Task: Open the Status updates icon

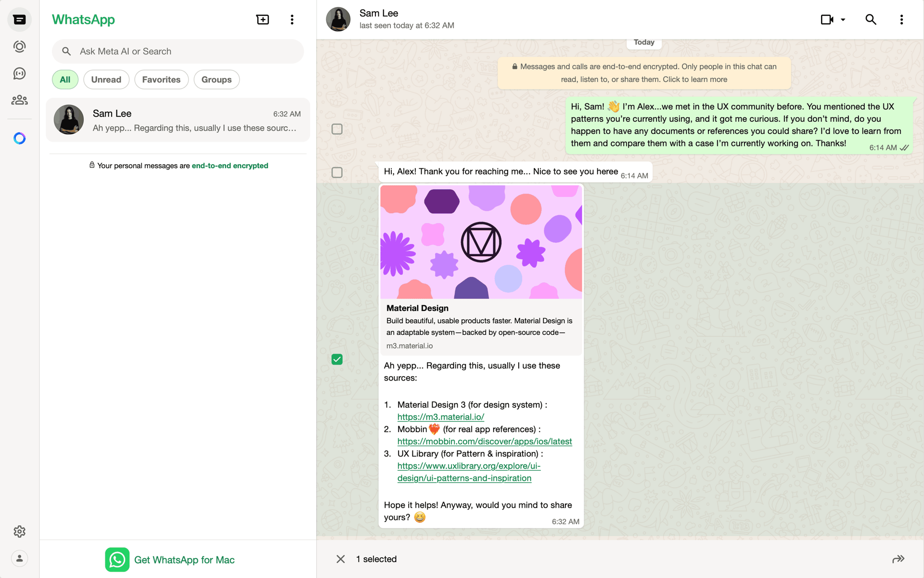Action: 19,47
